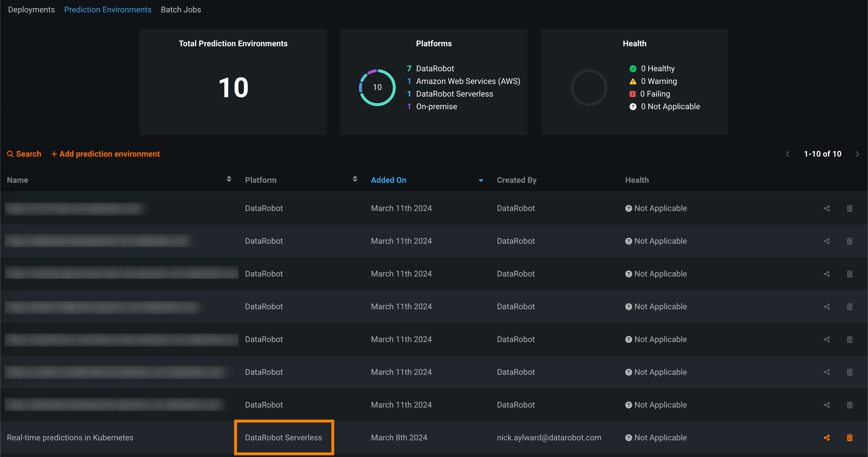Open the Real-time predictions in Kubernetes row

point(70,437)
